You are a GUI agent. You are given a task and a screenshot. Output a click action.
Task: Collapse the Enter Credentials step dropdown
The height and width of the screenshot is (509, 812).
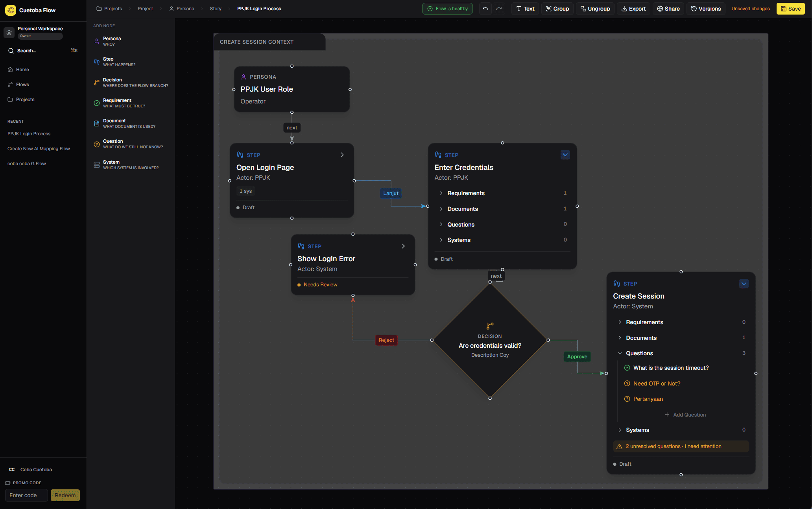point(565,155)
